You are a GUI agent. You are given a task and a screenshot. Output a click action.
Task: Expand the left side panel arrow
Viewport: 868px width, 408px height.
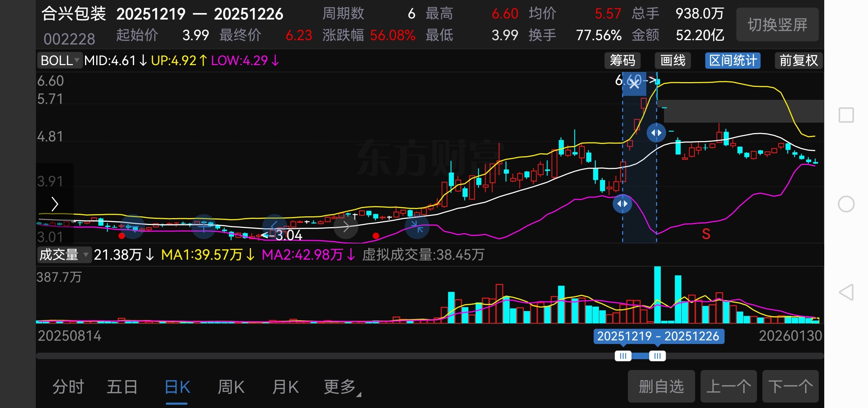pos(55,204)
